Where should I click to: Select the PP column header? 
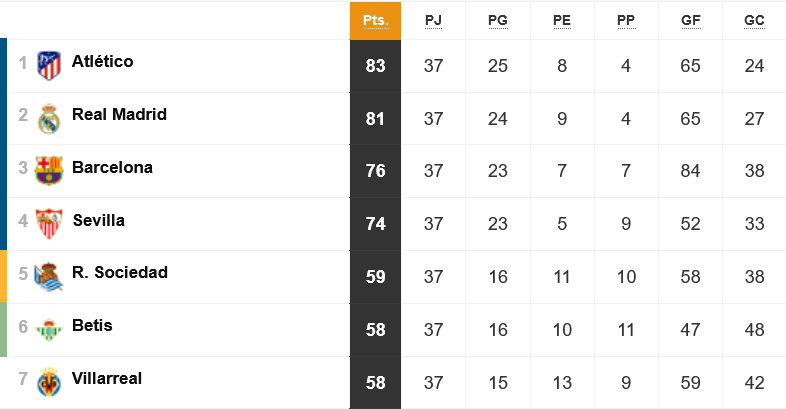(626, 21)
